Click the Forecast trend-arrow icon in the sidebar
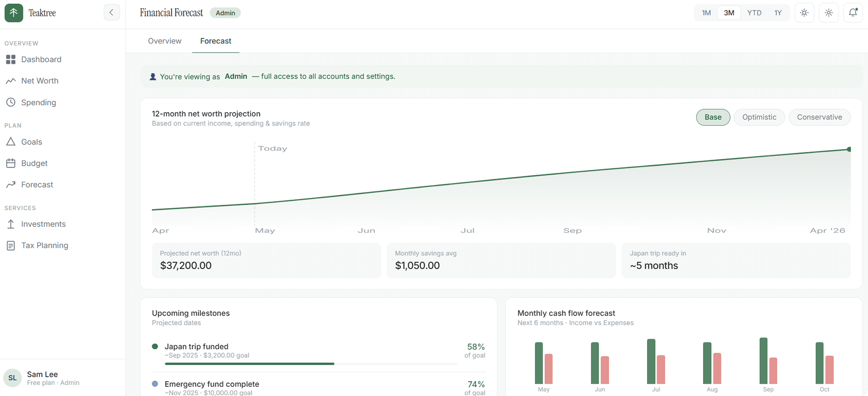Image resolution: width=868 pixels, height=396 pixels. tap(11, 184)
